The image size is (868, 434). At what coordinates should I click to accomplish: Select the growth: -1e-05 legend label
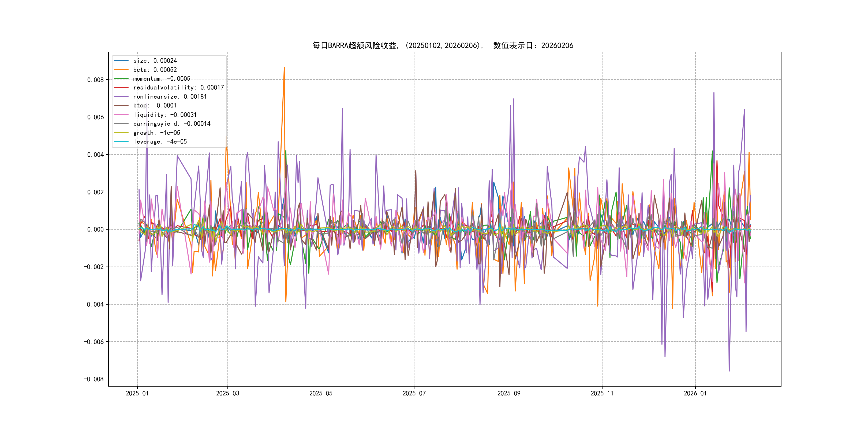(x=156, y=133)
